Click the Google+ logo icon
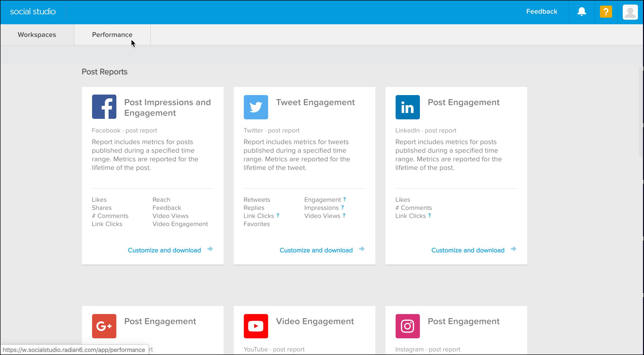The height and width of the screenshot is (355, 644). point(104,326)
